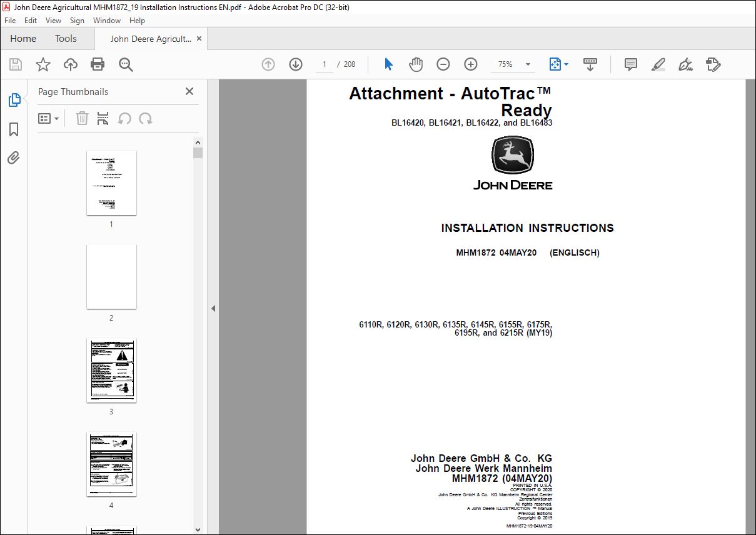Click the scrolling mode keyboard icon
756x535 pixels.
pyautogui.click(x=590, y=64)
